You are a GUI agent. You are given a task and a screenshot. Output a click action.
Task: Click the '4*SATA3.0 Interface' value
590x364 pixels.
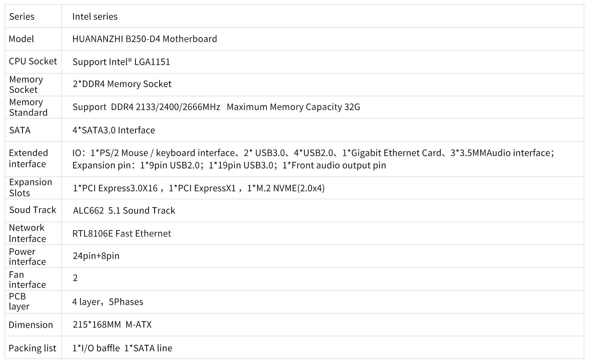[114, 130]
